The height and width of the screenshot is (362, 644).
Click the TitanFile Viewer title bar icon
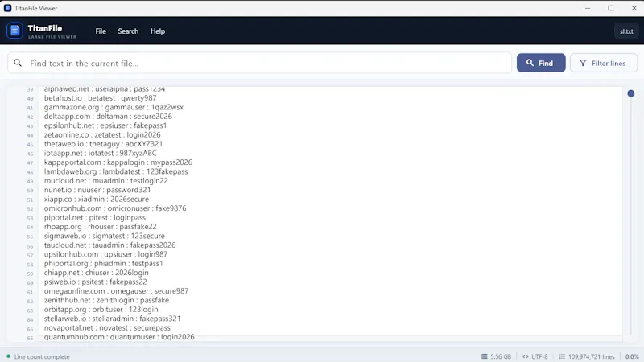coord(8,8)
